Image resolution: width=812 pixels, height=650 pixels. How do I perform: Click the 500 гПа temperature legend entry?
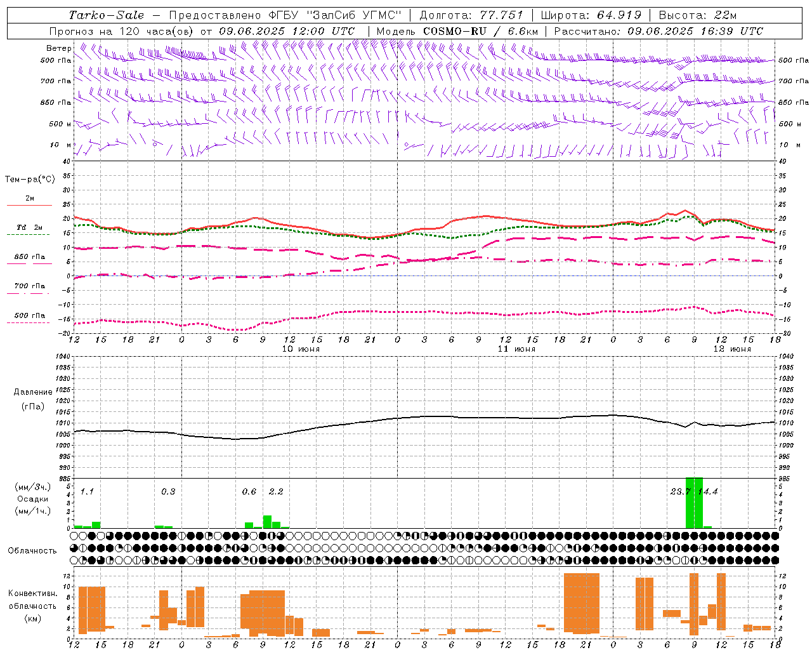pos(30,316)
